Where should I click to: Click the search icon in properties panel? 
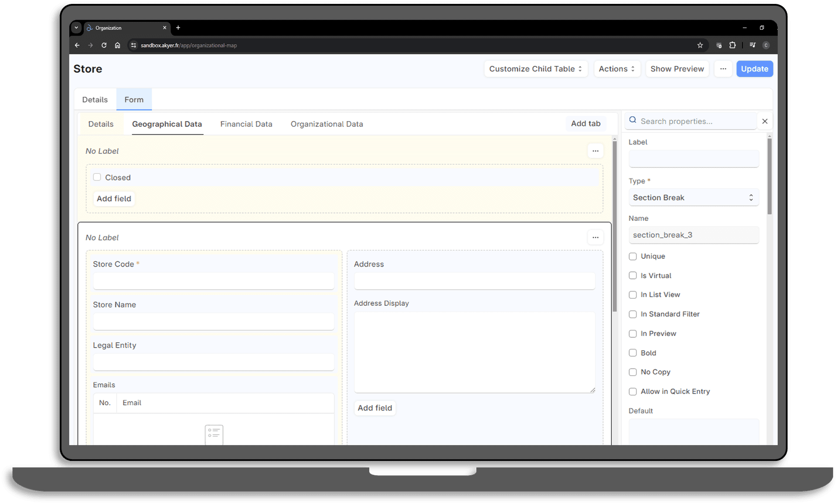click(x=633, y=120)
